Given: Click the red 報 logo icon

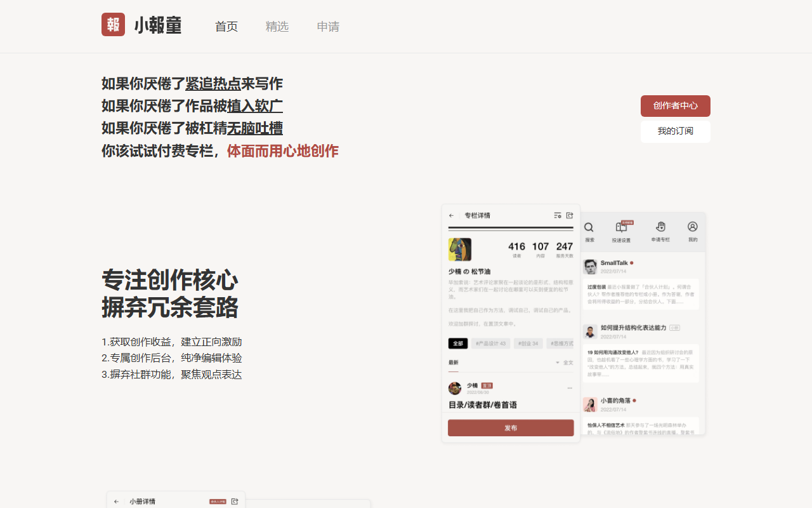Looking at the screenshot, I should (113, 25).
